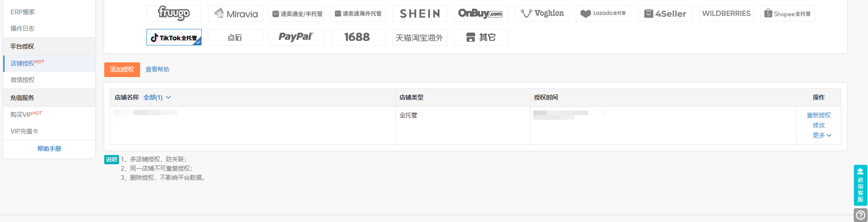Image resolution: width=868 pixels, height=222 pixels.
Task: Expand the 更多 actions dropdown
Action: coord(822,135)
